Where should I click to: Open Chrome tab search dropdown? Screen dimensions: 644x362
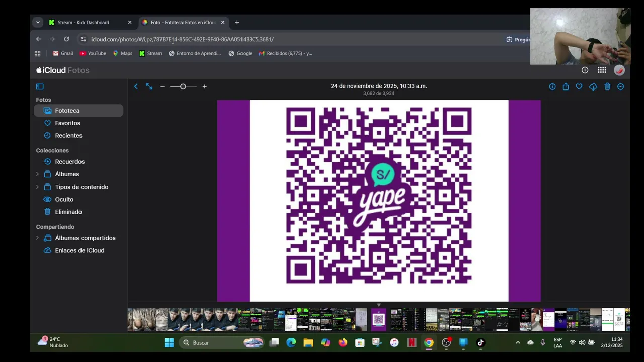(38, 22)
